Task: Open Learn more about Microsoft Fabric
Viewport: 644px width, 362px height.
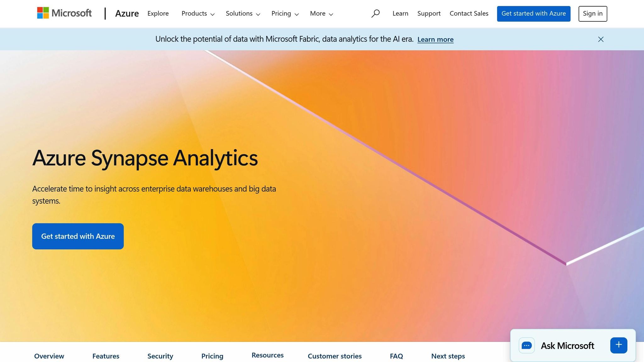Action: point(435,39)
